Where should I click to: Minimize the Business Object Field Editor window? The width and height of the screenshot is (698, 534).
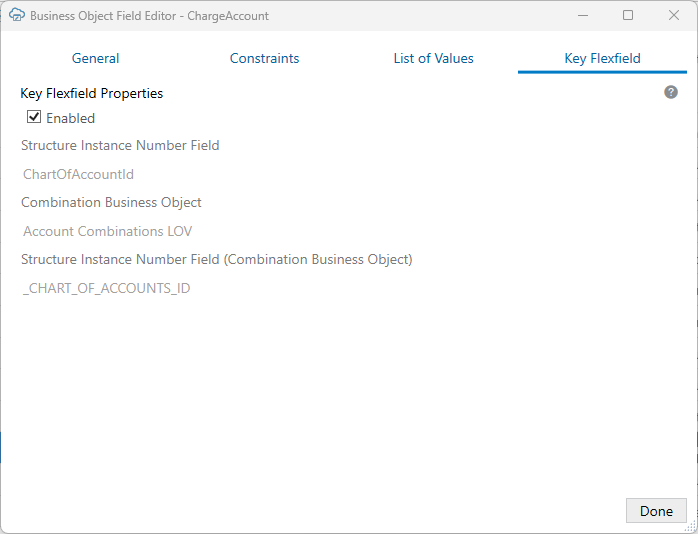(x=582, y=15)
